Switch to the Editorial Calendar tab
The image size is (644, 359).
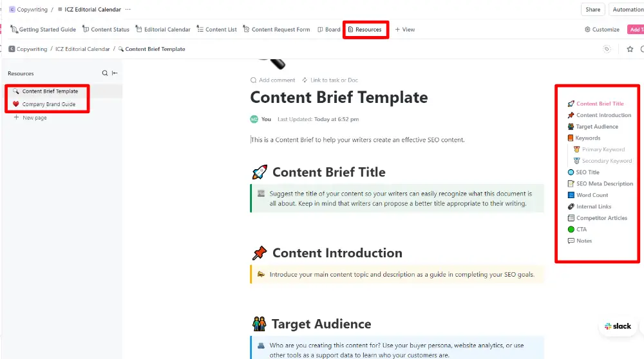tap(163, 30)
